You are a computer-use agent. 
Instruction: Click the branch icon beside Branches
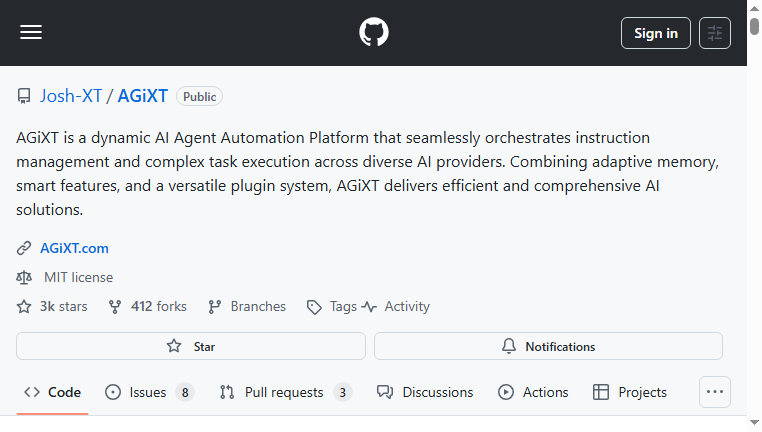click(x=214, y=307)
